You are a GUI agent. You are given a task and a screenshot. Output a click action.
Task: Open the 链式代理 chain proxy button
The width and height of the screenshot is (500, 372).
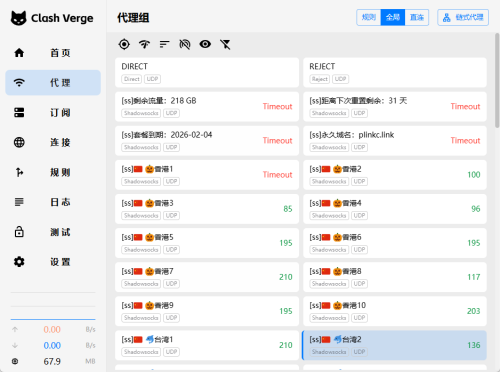point(463,17)
